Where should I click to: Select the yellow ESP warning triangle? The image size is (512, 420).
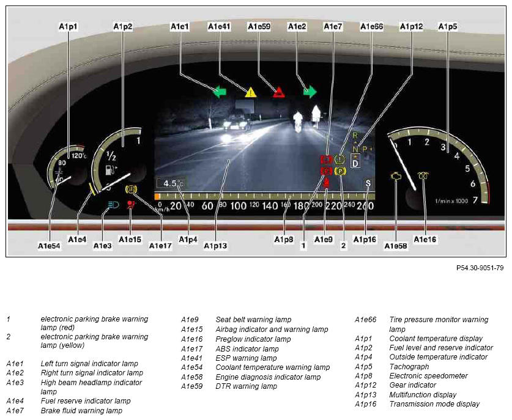(251, 92)
